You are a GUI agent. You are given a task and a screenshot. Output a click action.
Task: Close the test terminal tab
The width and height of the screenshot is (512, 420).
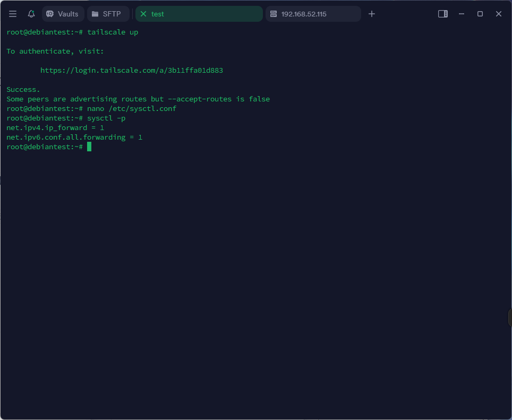tap(143, 14)
